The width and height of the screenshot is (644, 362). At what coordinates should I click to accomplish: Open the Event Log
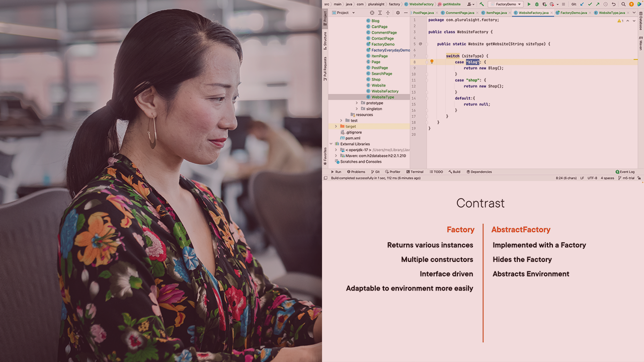pyautogui.click(x=625, y=172)
